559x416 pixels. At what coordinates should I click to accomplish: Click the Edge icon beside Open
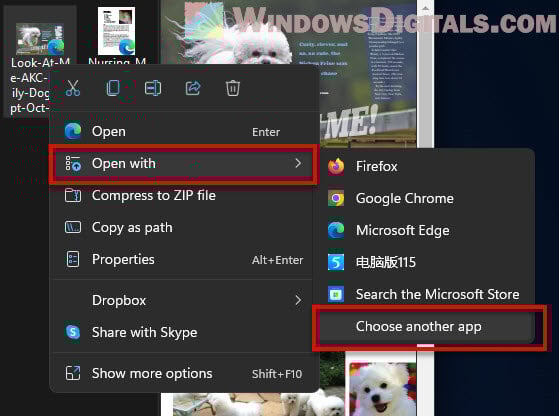pos(73,131)
